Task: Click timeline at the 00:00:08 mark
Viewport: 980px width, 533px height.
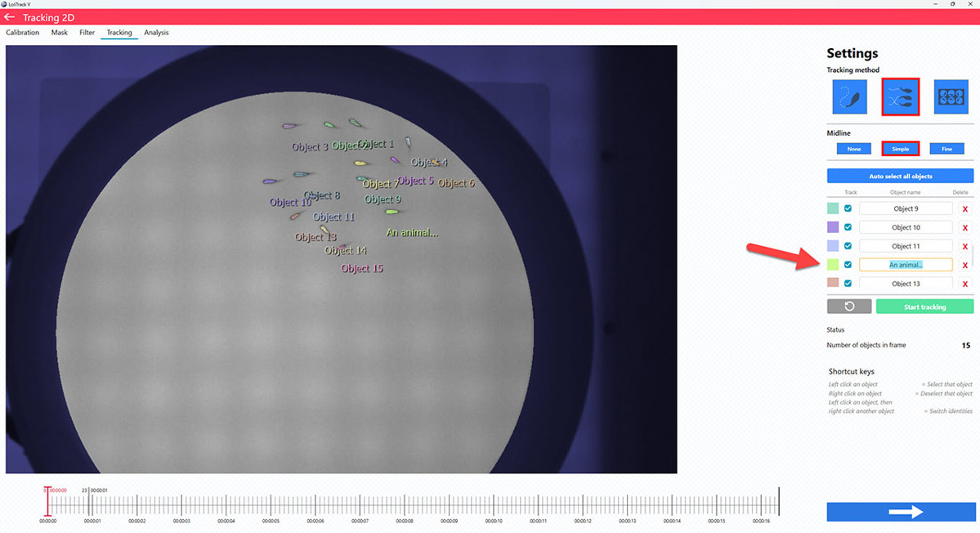Action: click(405, 505)
